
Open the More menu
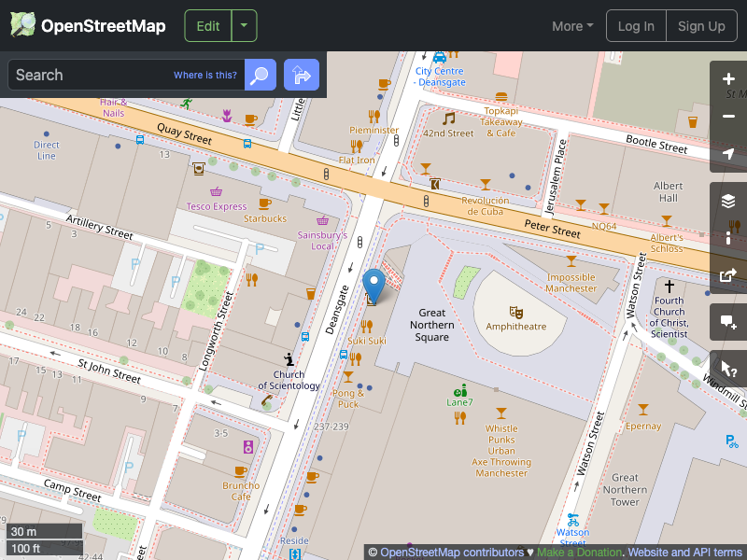(571, 25)
